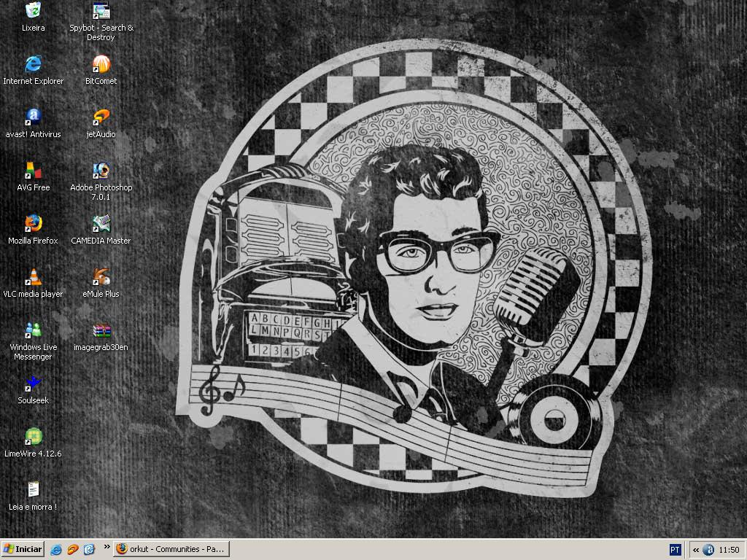Click the eMule Plus desktop shortcut
Viewport: 747px width, 560px height.
101,277
